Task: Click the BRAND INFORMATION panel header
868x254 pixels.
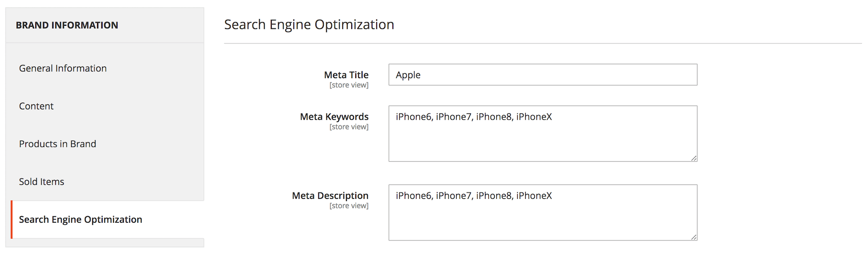Action: click(x=67, y=25)
